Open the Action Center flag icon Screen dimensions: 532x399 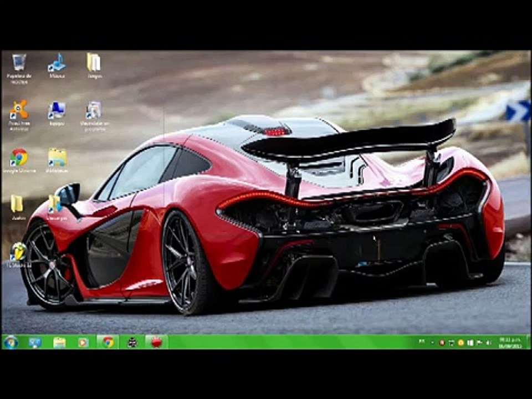[479, 342]
